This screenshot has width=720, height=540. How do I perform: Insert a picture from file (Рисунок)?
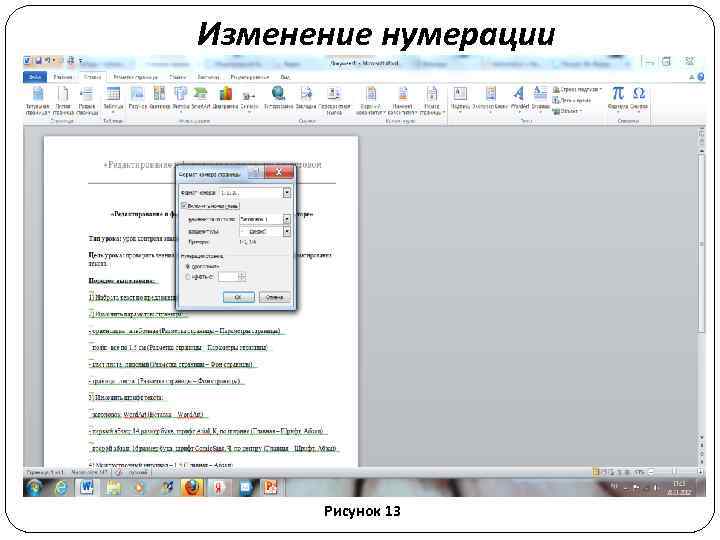[x=137, y=98]
